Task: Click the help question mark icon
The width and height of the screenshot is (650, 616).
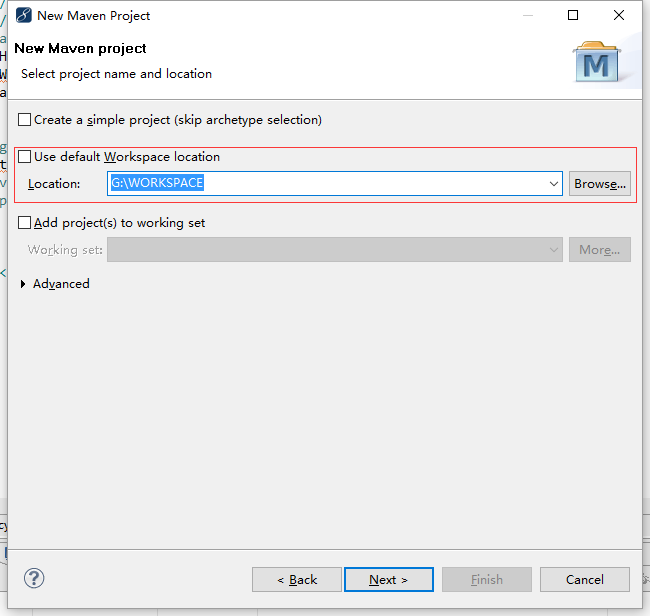Action: [34, 578]
